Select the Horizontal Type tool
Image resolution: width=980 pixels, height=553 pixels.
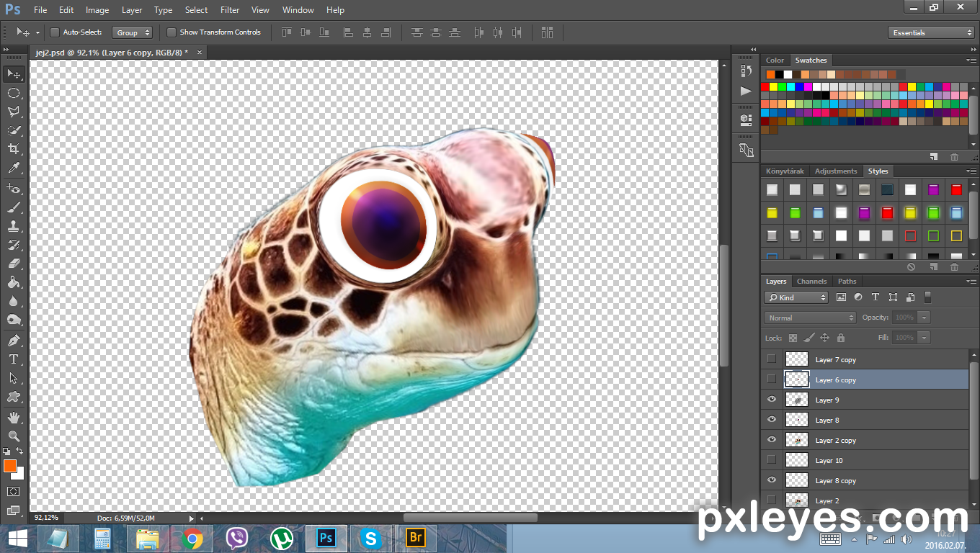[x=14, y=359]
